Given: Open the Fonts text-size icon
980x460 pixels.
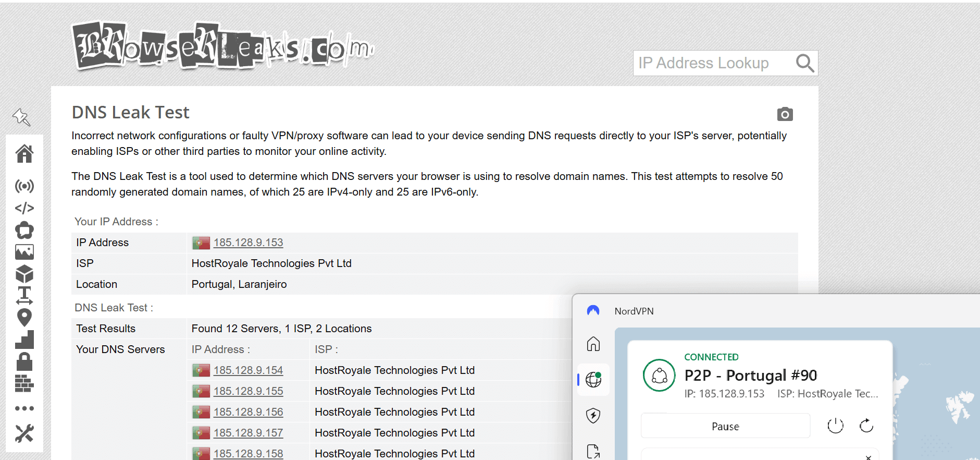Looking at the screenshot, I should pos(24,296).
